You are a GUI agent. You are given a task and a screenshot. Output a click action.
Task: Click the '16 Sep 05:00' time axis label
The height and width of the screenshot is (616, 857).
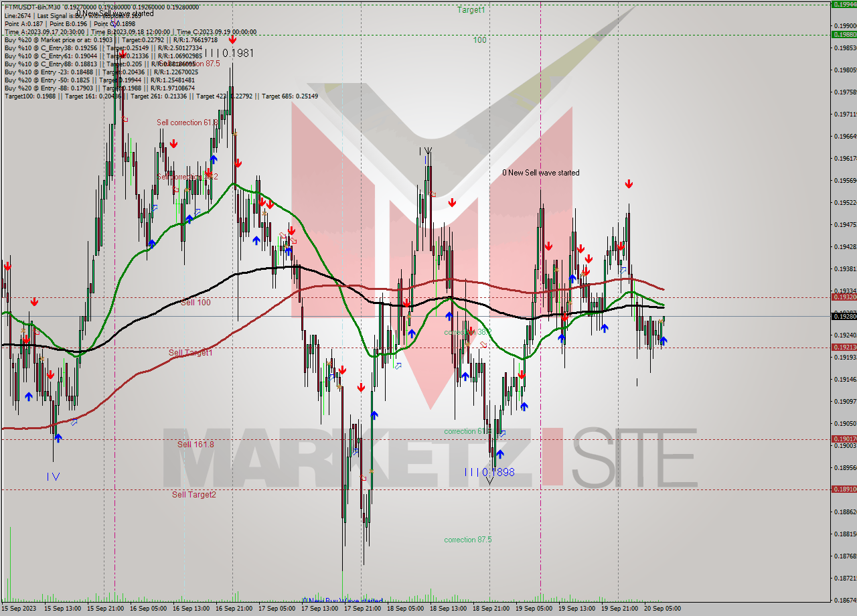(x=148, y=609)
